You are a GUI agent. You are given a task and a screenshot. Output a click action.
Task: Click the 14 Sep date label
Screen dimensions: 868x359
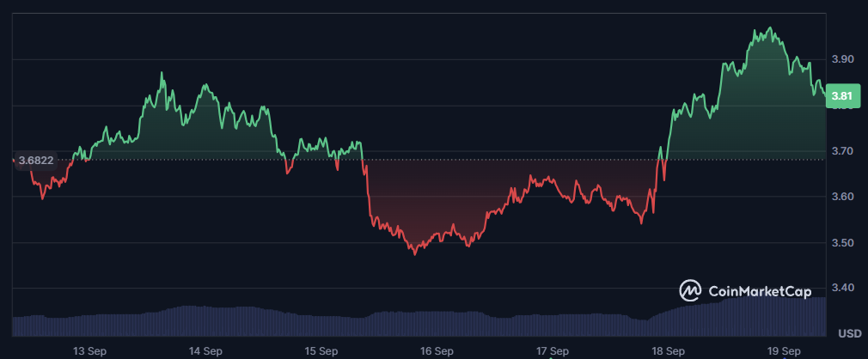coord(205,350)
